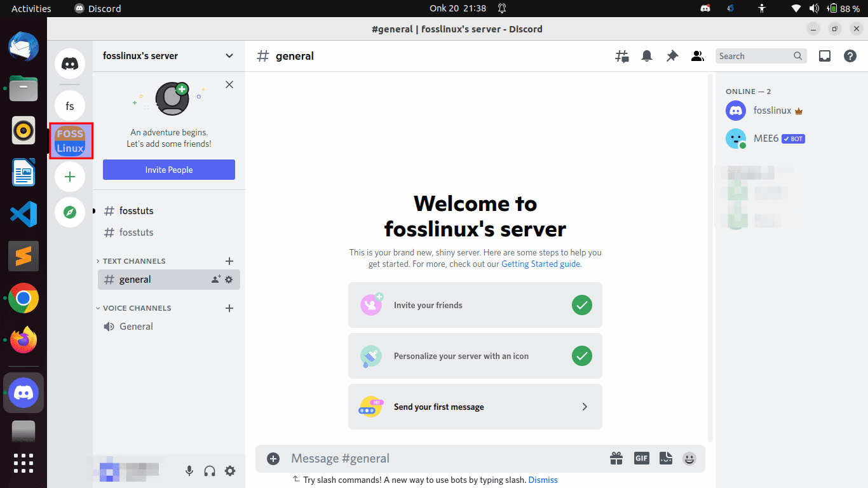Dismiss the slash commands tip
The image size is (868, 488).
coord(543,480)
